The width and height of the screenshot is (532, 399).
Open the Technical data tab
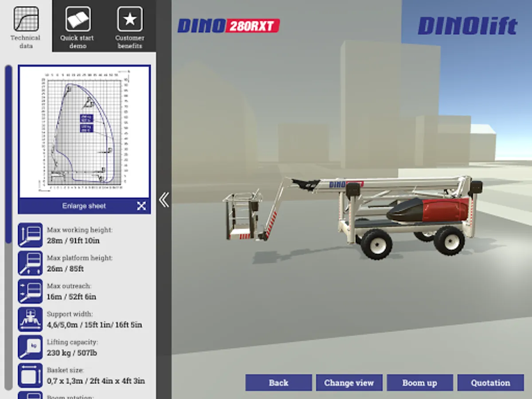tap(26, 26)
